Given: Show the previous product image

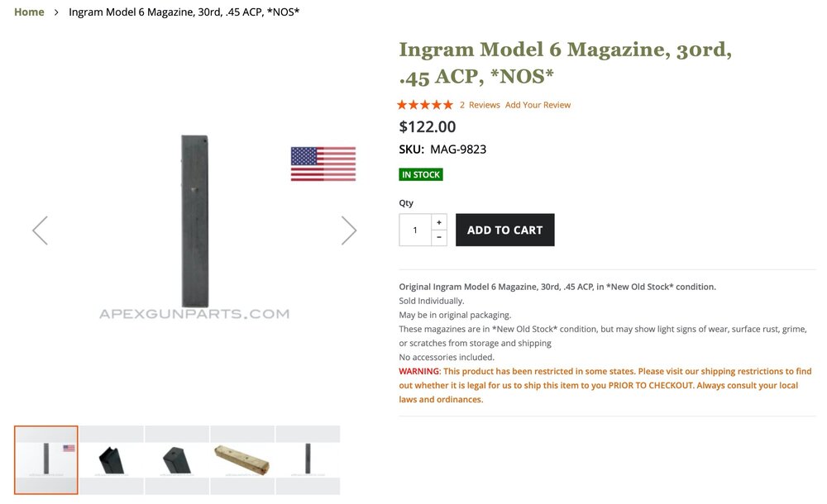Looking at the screenshot, I should [x=40, y=231].
